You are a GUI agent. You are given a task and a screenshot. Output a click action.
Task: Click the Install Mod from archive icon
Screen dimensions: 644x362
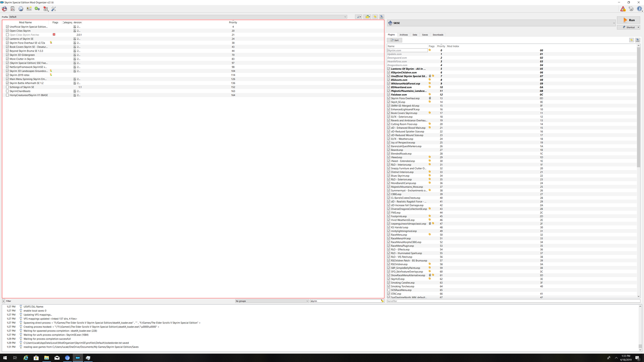(12, 9)
